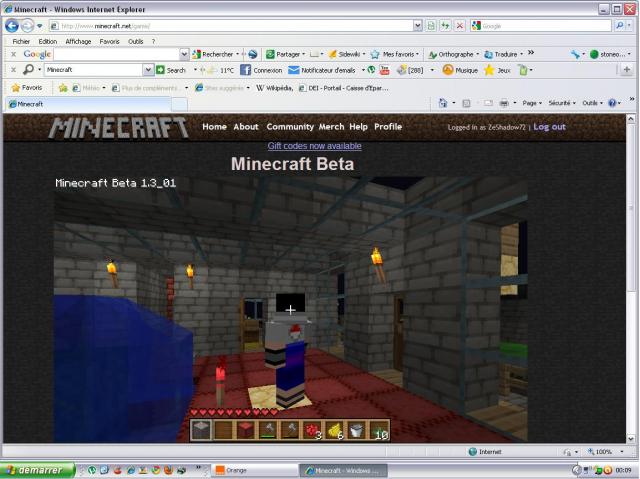Switch to the Minecraft browser tab
Image resolution: width=640 pixels, height=479 pixels.
click(x=88, y=104)
